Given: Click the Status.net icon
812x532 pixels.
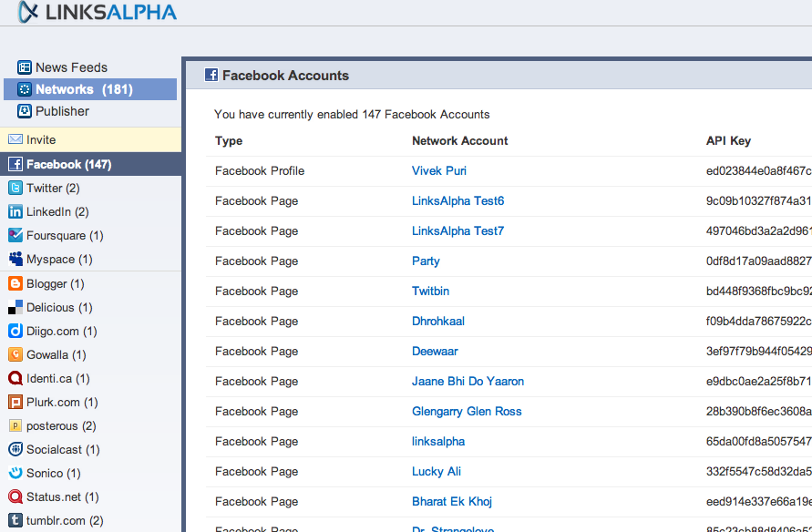Looking at the screenshot, I should coord(15,496).
